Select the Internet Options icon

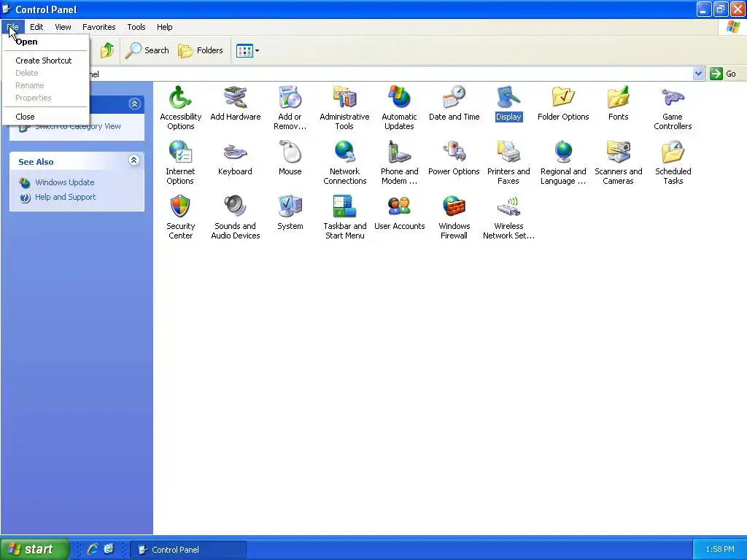180,163
